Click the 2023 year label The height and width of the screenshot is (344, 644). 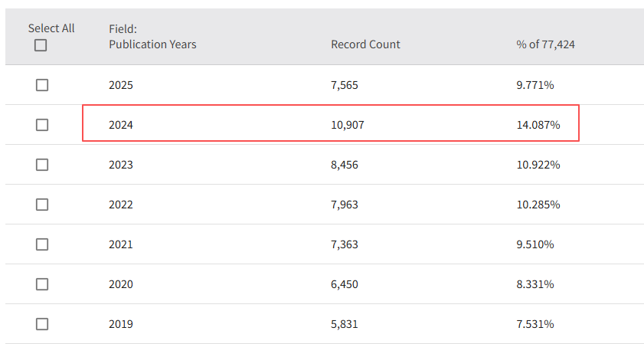[121, 165]
